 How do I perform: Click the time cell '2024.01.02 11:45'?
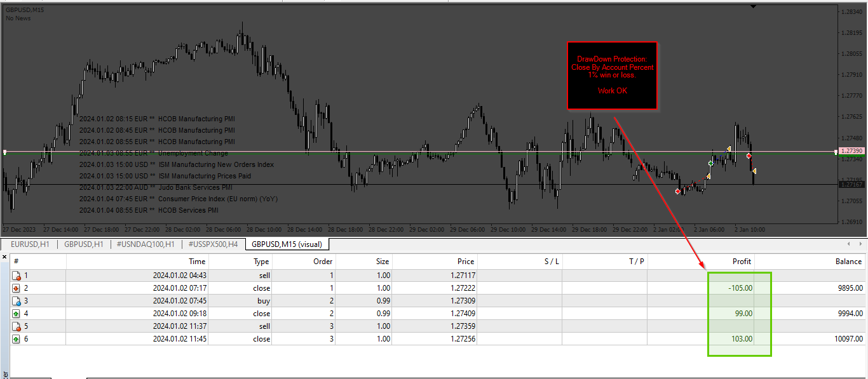pos(179,339)
